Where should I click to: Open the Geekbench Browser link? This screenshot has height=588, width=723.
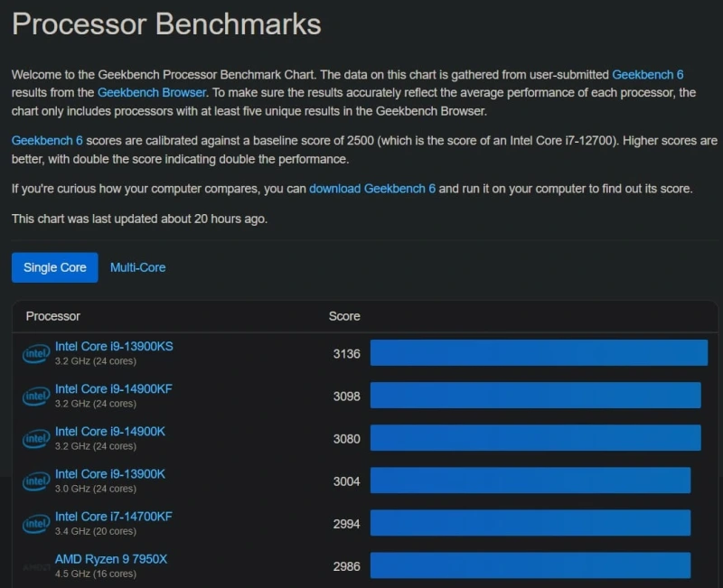click(x=152, y=93)
